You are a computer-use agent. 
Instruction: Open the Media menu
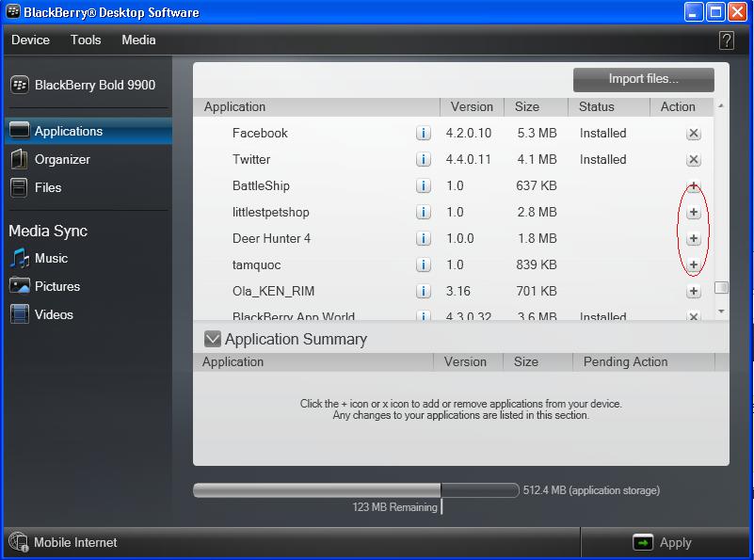(138, 40)
